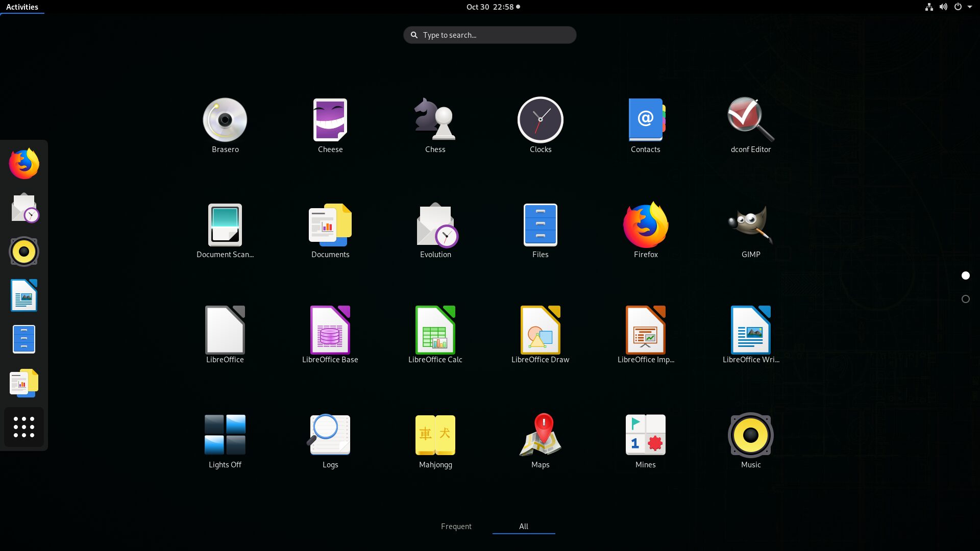980x551 pixels.
Task: Select the All apps tab
Action: (524, 527)
